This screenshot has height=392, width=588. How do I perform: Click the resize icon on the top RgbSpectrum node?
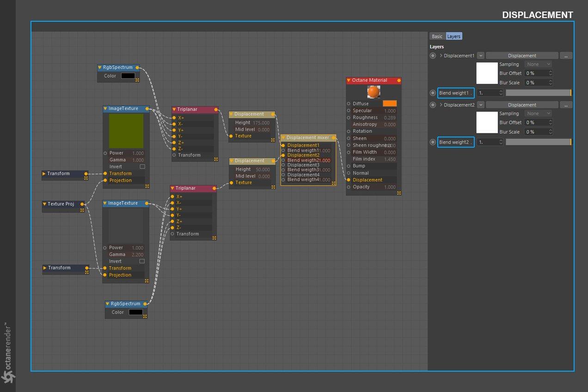point(137,80)
